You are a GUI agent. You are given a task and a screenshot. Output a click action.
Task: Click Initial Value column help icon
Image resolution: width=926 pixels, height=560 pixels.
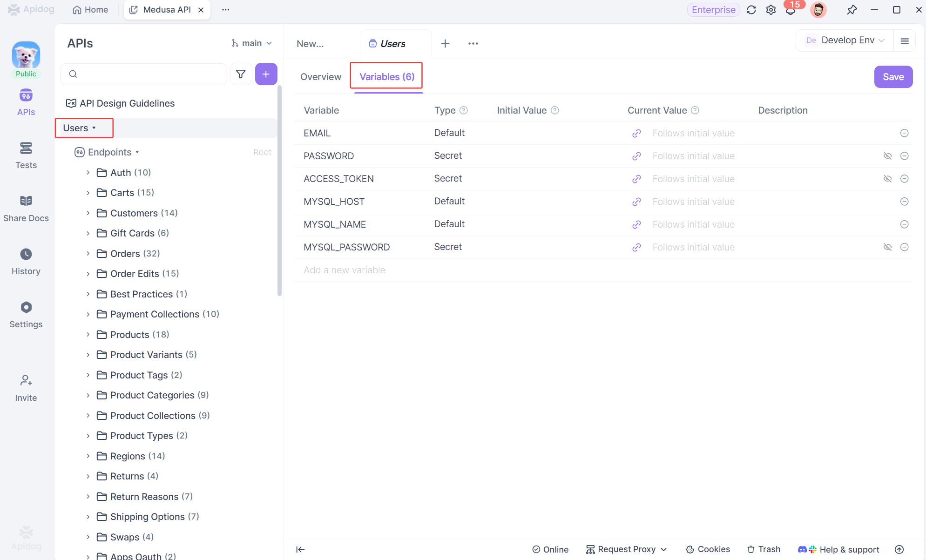tap(555, 110)
